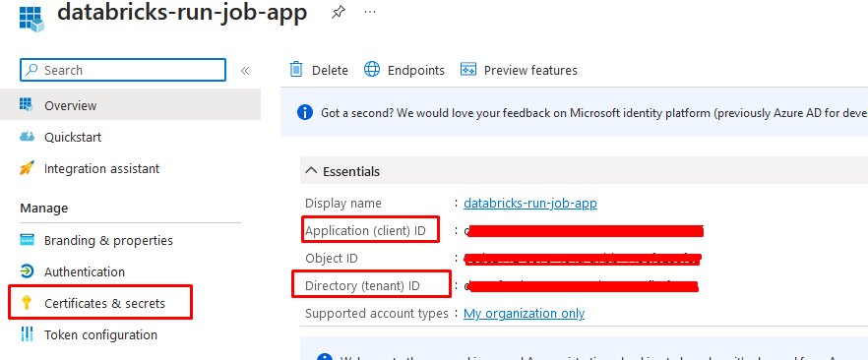This screenshot has height=360, width=868.
Task: Click the Delete toolbar label
Action: pos(330,71)
